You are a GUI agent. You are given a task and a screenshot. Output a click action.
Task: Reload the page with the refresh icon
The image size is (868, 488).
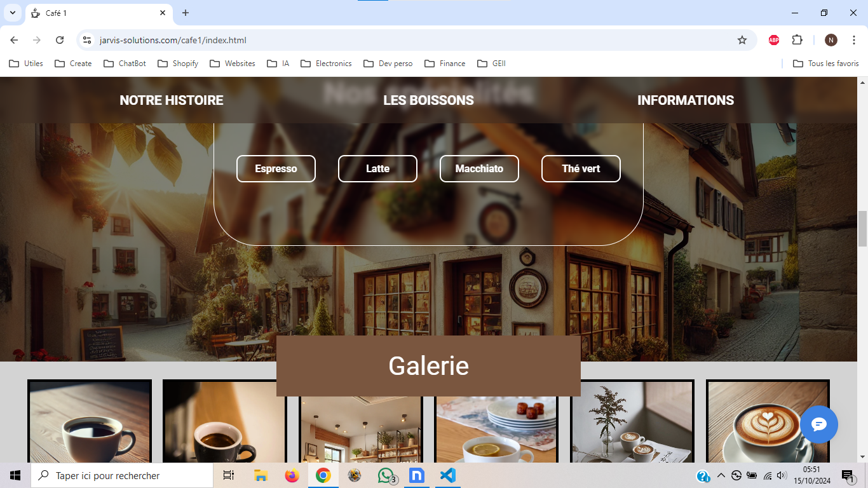60,40
